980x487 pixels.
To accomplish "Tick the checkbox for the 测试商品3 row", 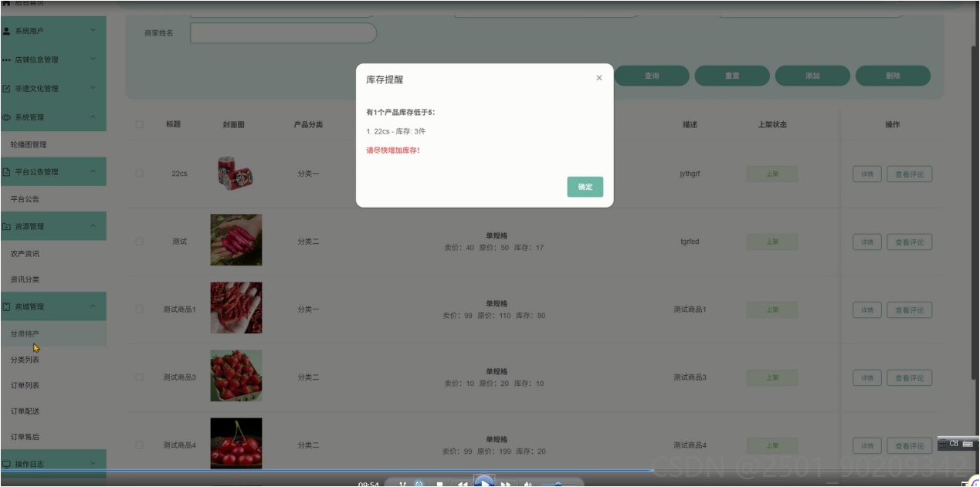I will point(139,377).
